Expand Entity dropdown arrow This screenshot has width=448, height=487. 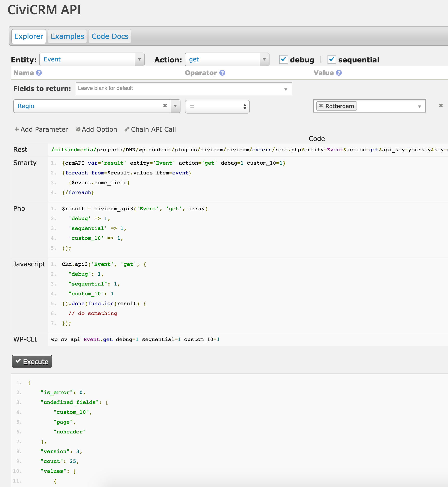[139, 59]
